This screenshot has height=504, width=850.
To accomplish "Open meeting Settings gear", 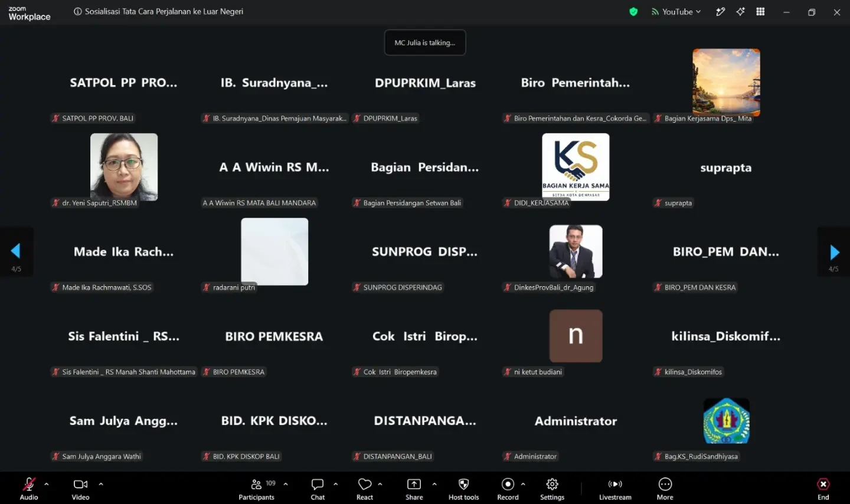I will [x=552, y=489].
